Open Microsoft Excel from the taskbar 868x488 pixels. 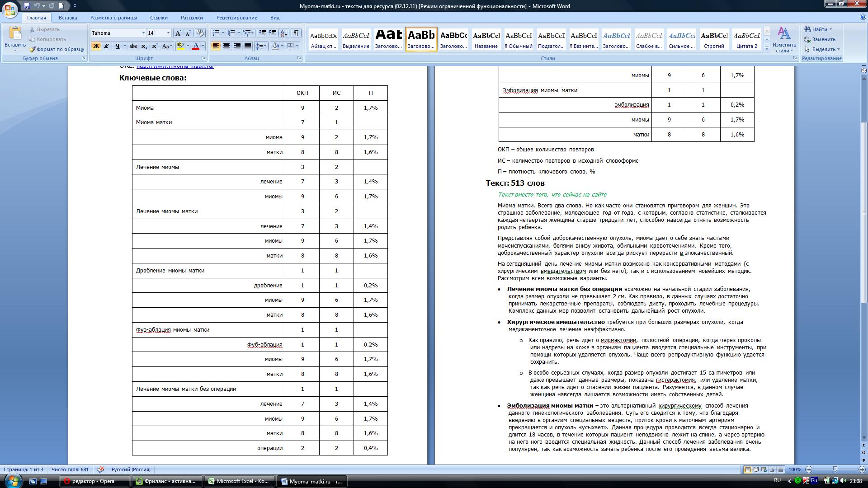240,481
